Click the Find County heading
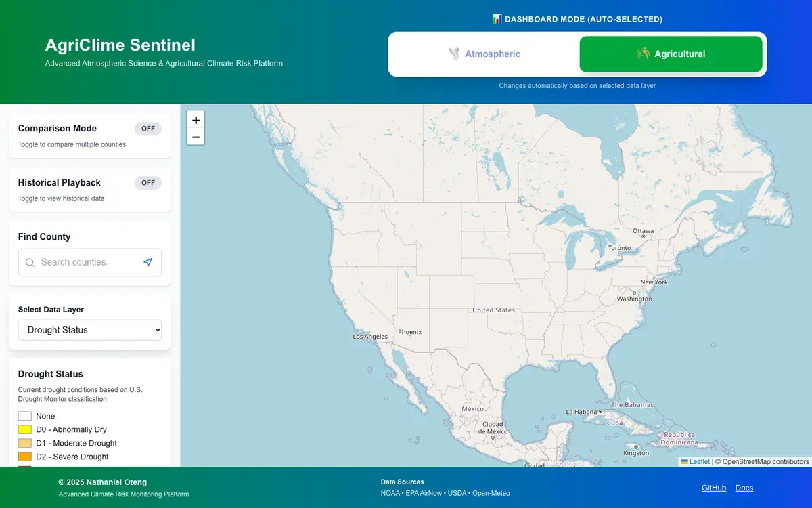812x508 pixels. [x=44, y=237]
